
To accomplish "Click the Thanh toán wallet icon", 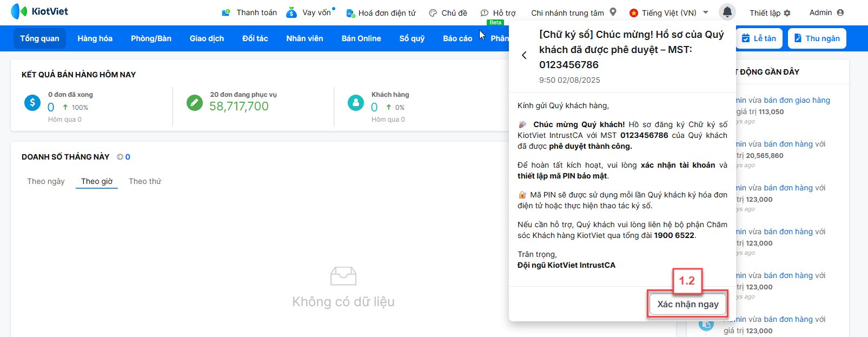I will click(227, 12).
